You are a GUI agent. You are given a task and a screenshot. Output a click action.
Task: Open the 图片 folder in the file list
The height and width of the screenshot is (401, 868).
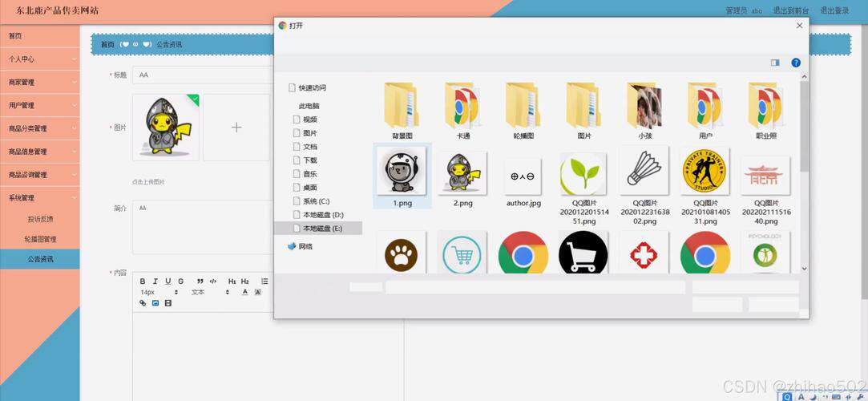[584, 110]
